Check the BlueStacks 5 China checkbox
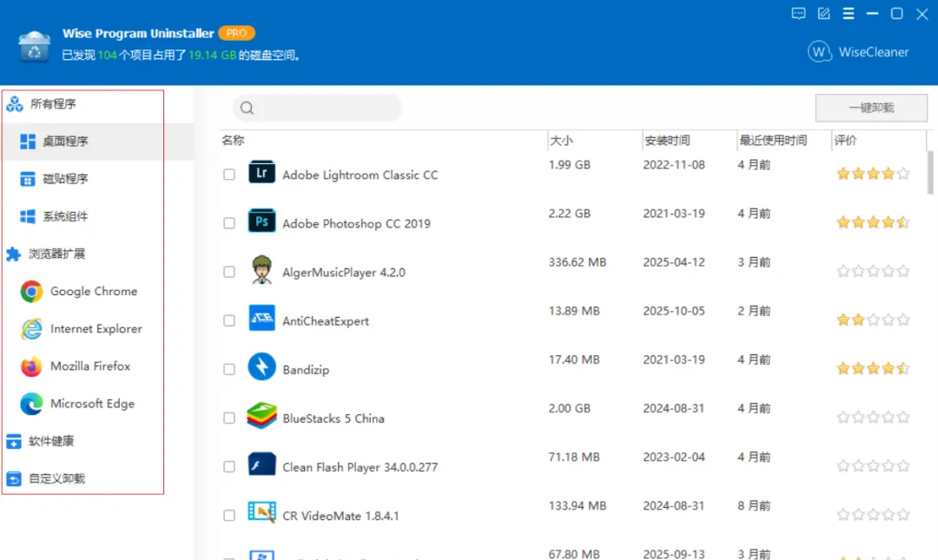 coord(229,418)
